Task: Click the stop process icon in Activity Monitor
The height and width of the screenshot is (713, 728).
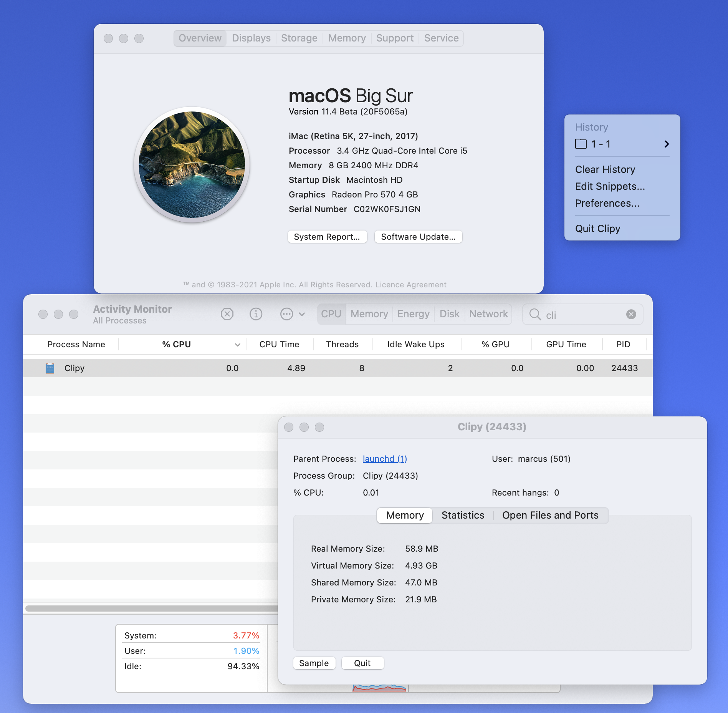Action: click(227, 314)
